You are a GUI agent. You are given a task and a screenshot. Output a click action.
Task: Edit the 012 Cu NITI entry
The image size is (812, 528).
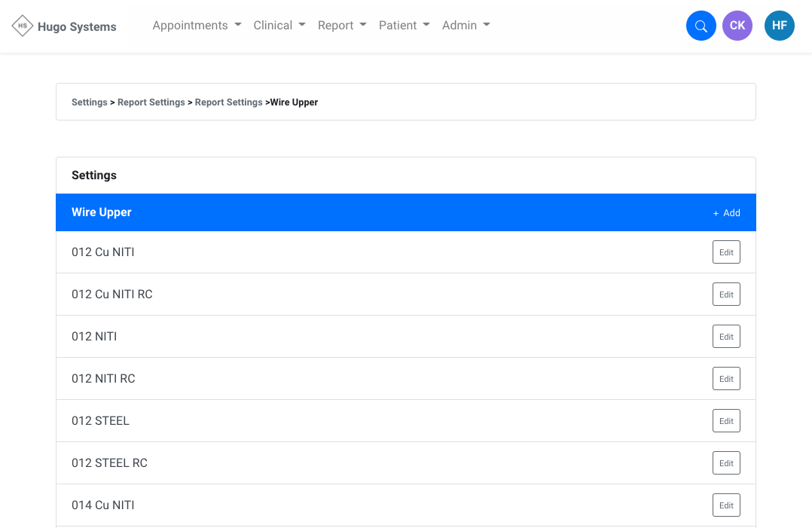pyautogui.click(x=726, y=252)
